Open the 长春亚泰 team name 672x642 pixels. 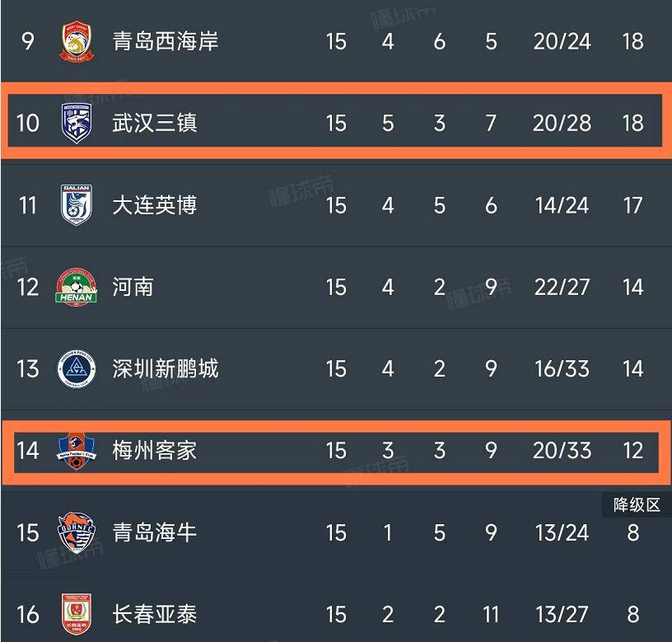point(155,615)
